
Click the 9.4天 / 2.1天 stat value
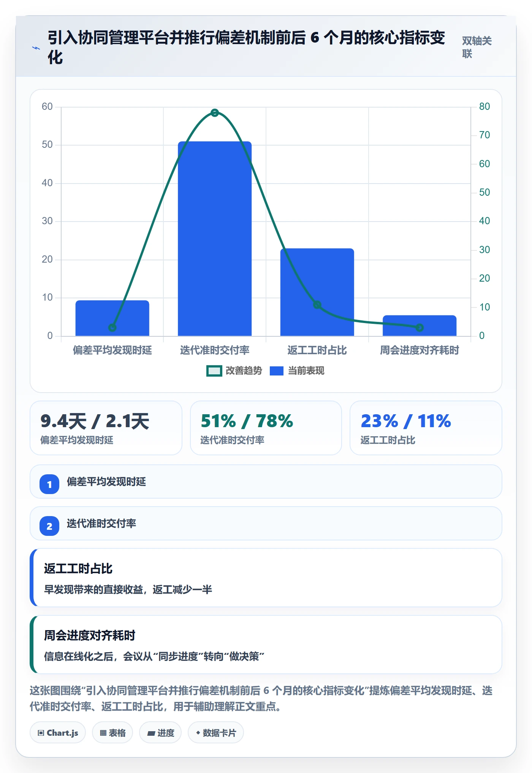point(95,421)
